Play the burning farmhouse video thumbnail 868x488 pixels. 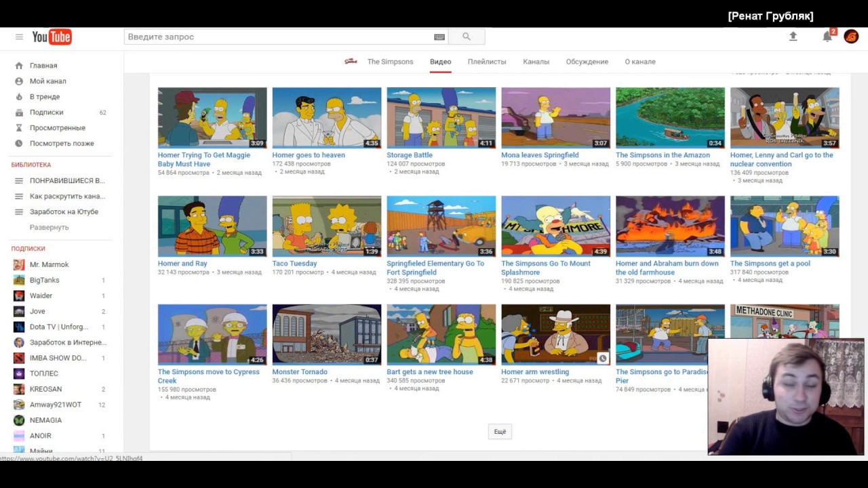670,226
